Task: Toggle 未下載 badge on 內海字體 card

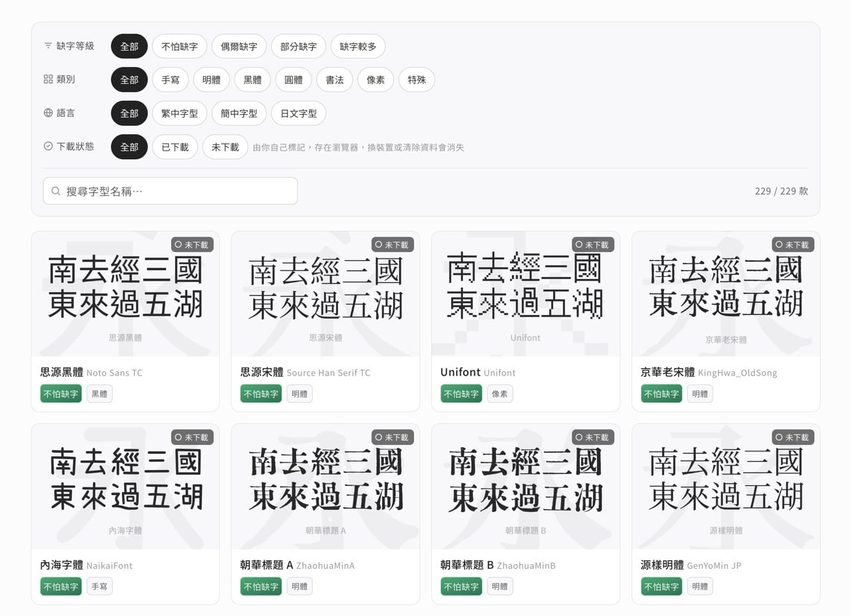Action: [x=193, y=437]
